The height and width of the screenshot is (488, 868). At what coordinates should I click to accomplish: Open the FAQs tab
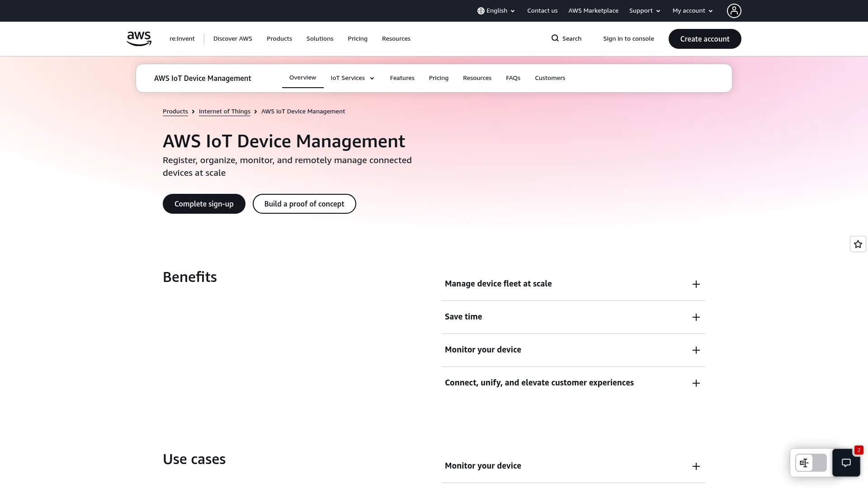pos(513,78)
